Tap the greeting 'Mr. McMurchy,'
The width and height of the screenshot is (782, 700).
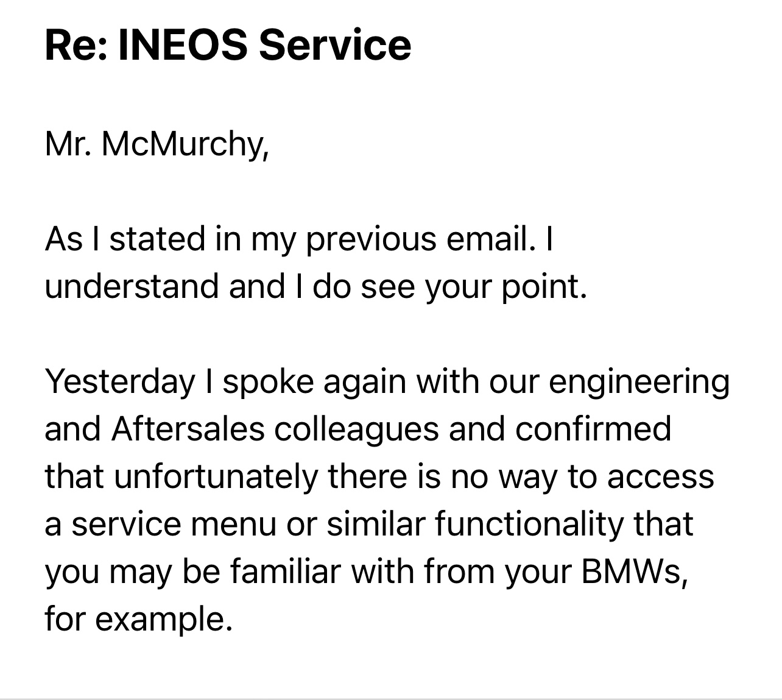[157, 144]
